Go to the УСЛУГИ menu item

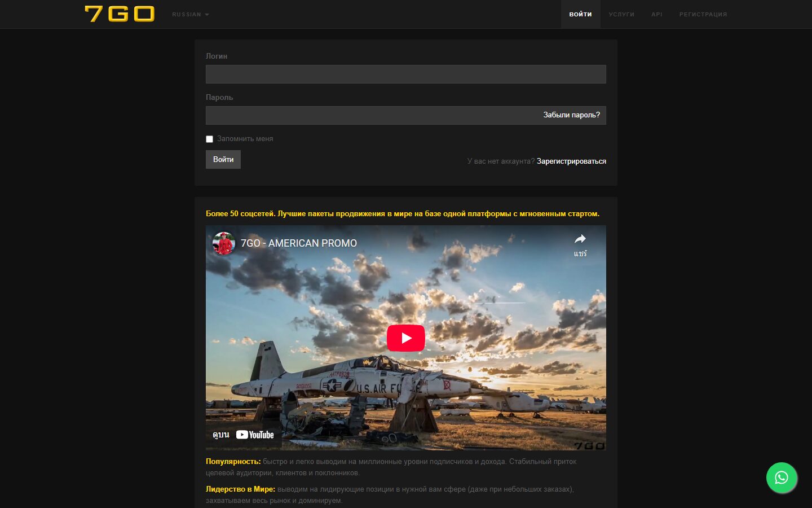click(621, 14)
